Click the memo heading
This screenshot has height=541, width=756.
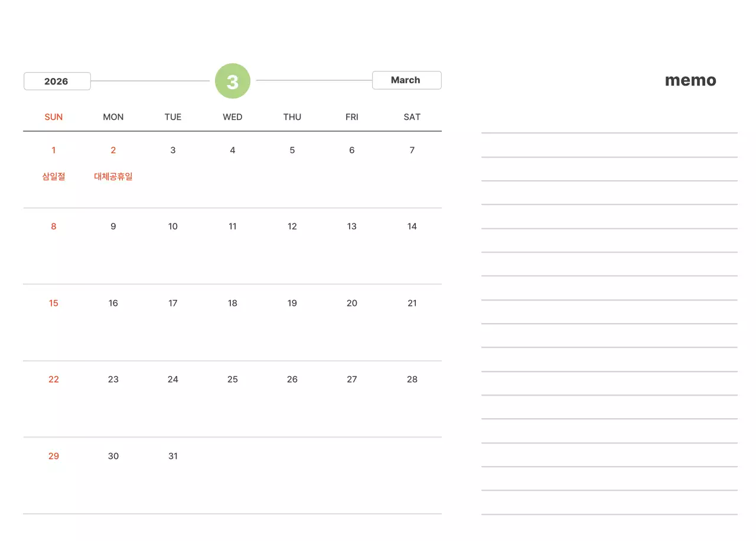click(x=690, y=80)
